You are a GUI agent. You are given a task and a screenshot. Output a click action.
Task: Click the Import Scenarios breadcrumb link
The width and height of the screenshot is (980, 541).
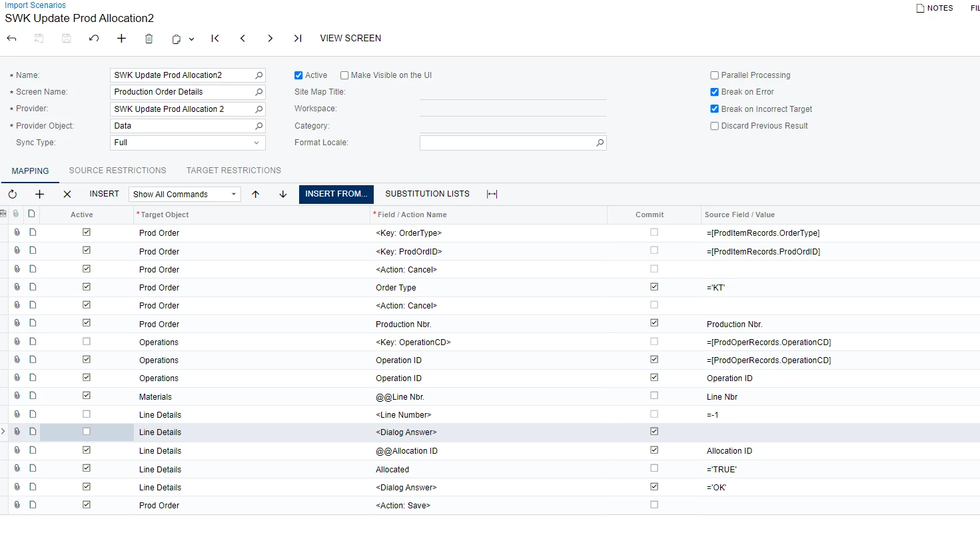(x=35, y=5)
